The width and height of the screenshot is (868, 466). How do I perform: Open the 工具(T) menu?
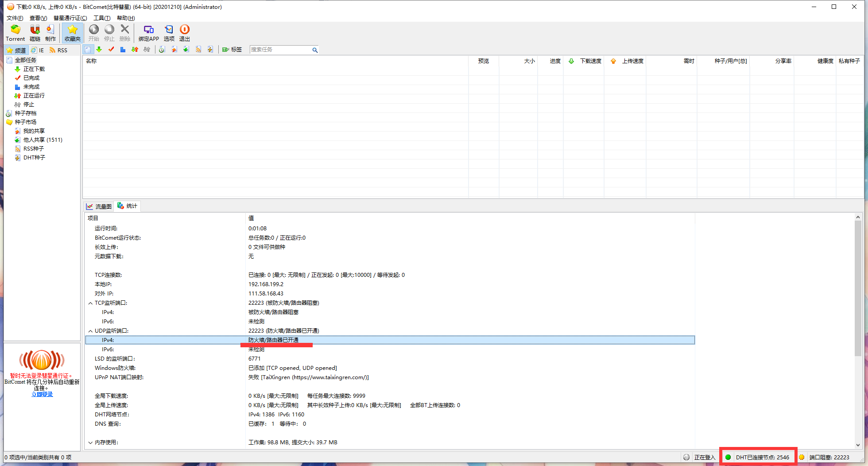(x=102, y=18)
